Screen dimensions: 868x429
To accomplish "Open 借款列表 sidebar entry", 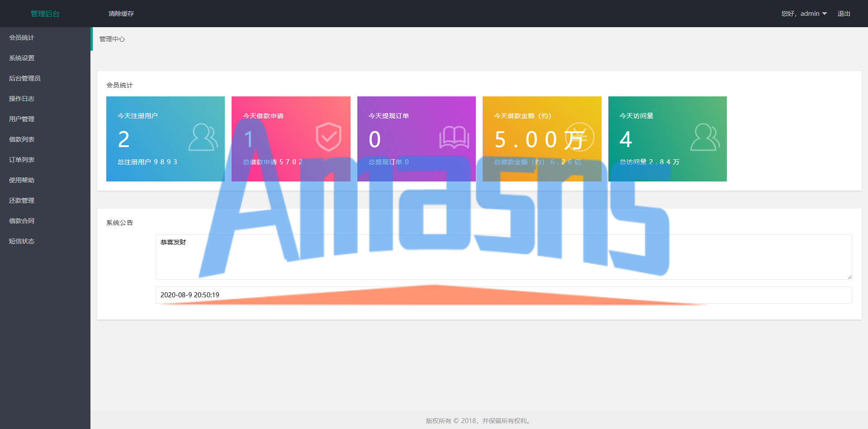I will [22, 139].
